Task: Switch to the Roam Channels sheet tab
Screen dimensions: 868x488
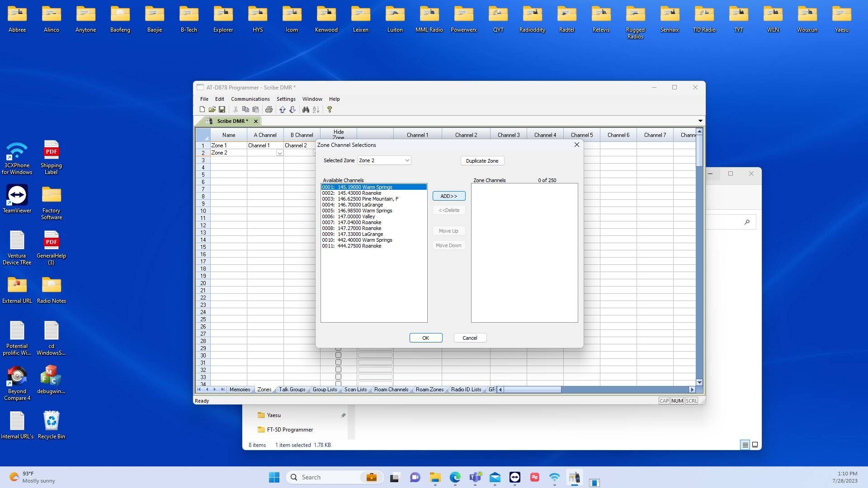Action: tap(392, 389)
